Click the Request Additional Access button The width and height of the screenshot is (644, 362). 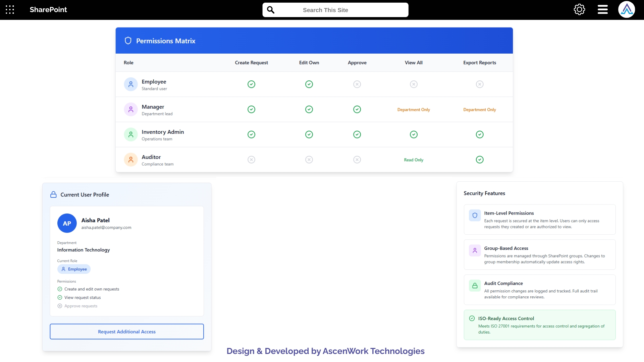126,331
